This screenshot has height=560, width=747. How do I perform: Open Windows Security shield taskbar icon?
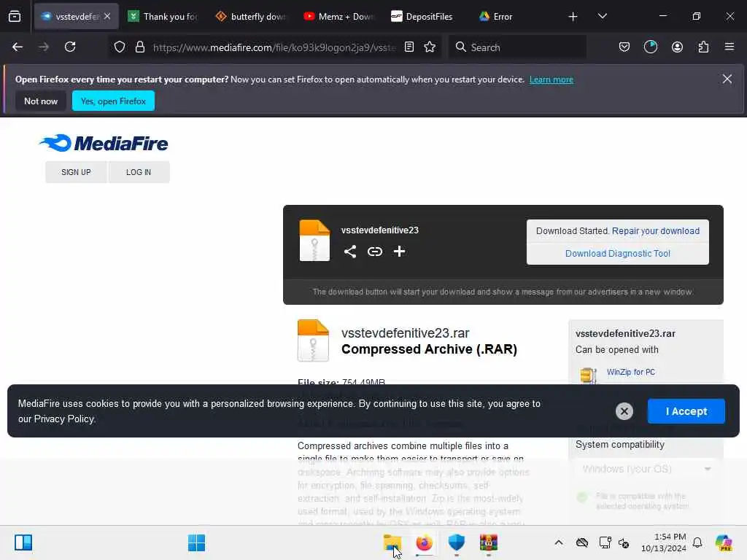pyautogui.click(x=457, y=542)
